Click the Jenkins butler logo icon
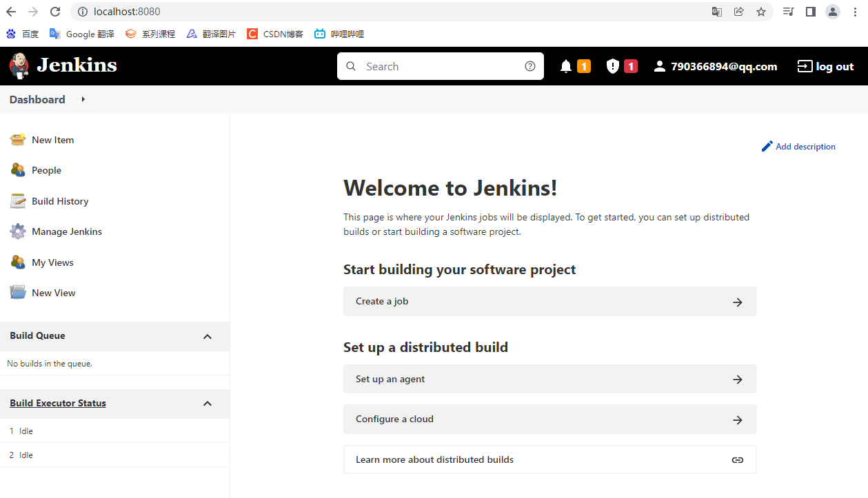 19,66
